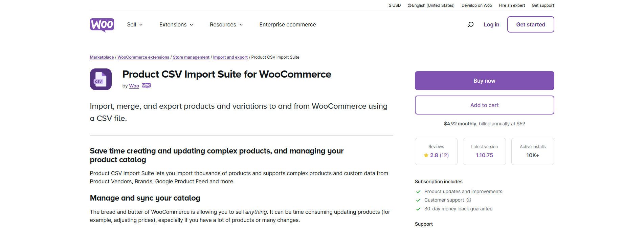
Task: Follow the Marketplace breadcrumb link
Action: 102,57
